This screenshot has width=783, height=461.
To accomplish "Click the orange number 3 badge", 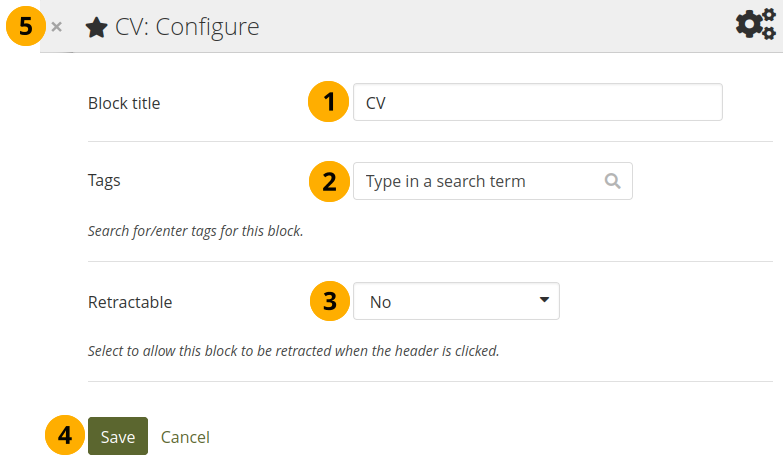I will pyautogui.click(x=326, y=300).
